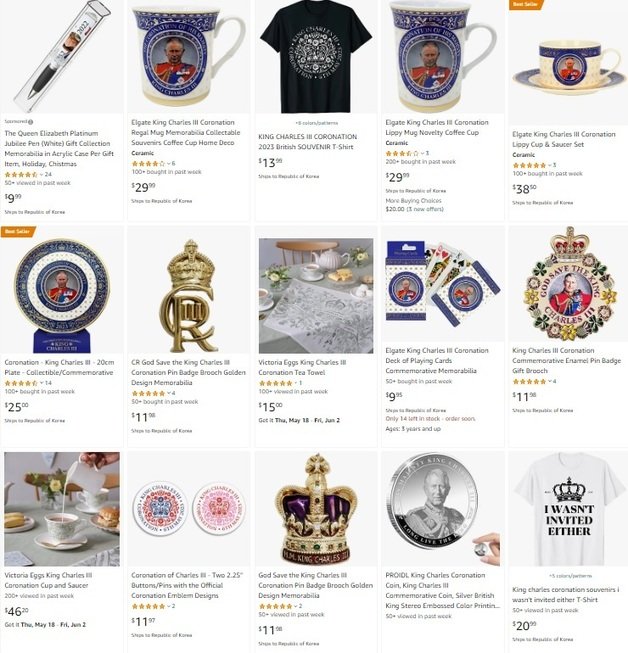This screenshot has height=653, width=628.
Task: Click '+5 colors/patterns' under white T-shirt
Action: (570, 576)
